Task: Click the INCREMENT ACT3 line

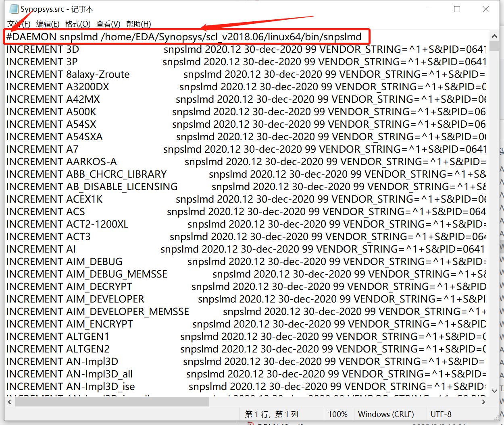Action: [246, 236]
